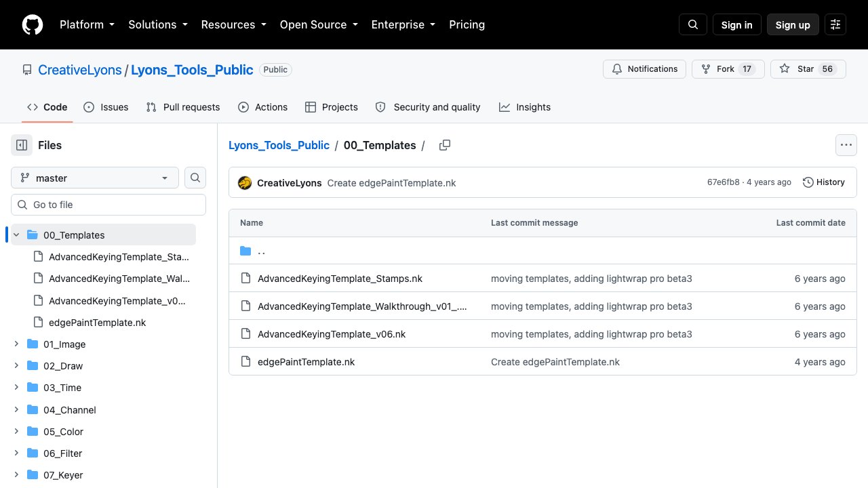Click the 01_Image folder icon in tree
The height and width of the screenshot is (488, 868).
coord(32,344)
